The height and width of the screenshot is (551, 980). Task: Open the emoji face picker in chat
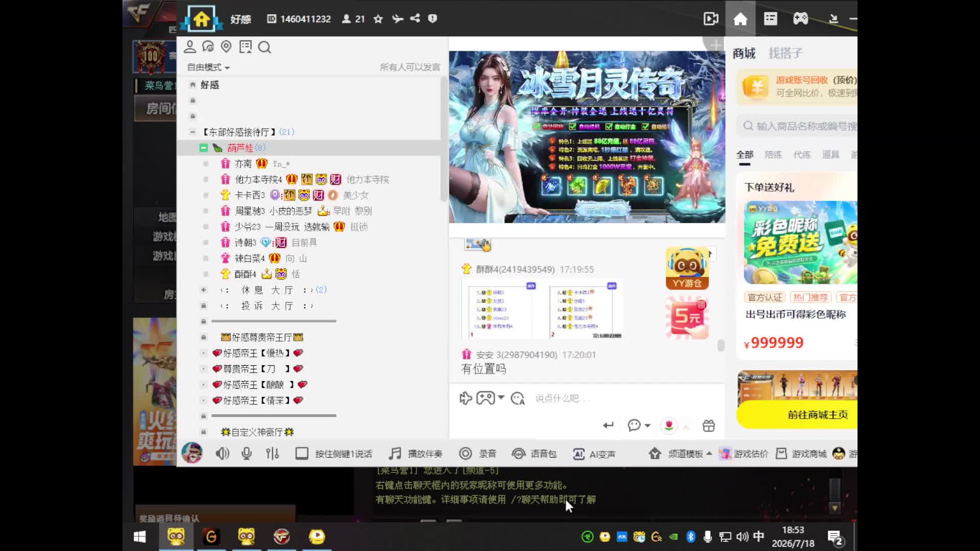tap(518, 398)
